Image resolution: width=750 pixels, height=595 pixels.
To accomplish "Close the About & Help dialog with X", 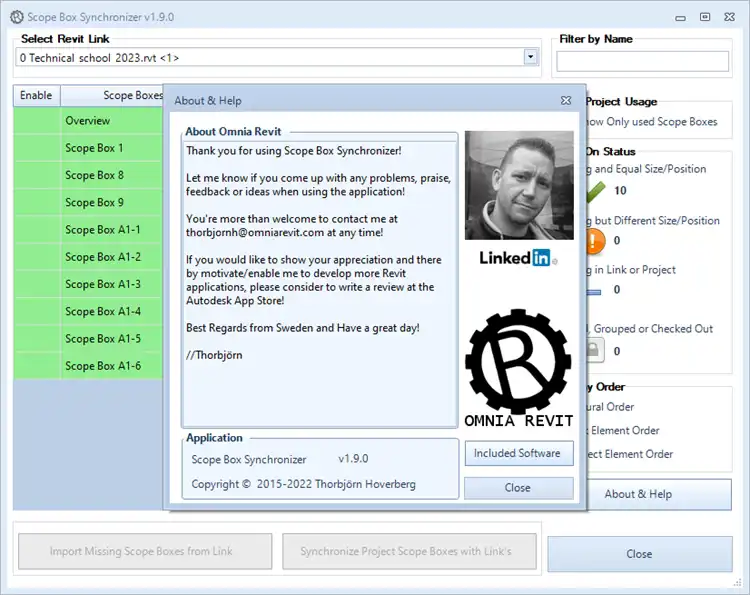I will coord(566,100).
